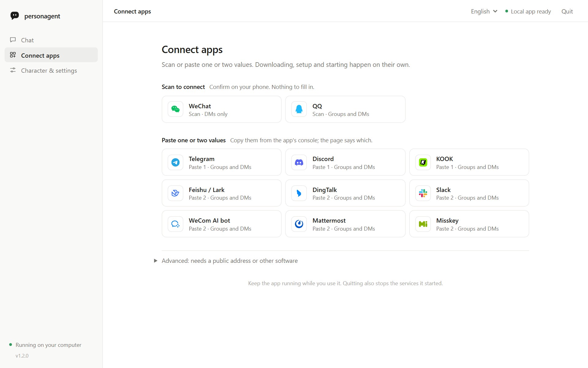This screenshot has width=588, height=368.
Task: Quit the application
Action: [x=567, y=11]
